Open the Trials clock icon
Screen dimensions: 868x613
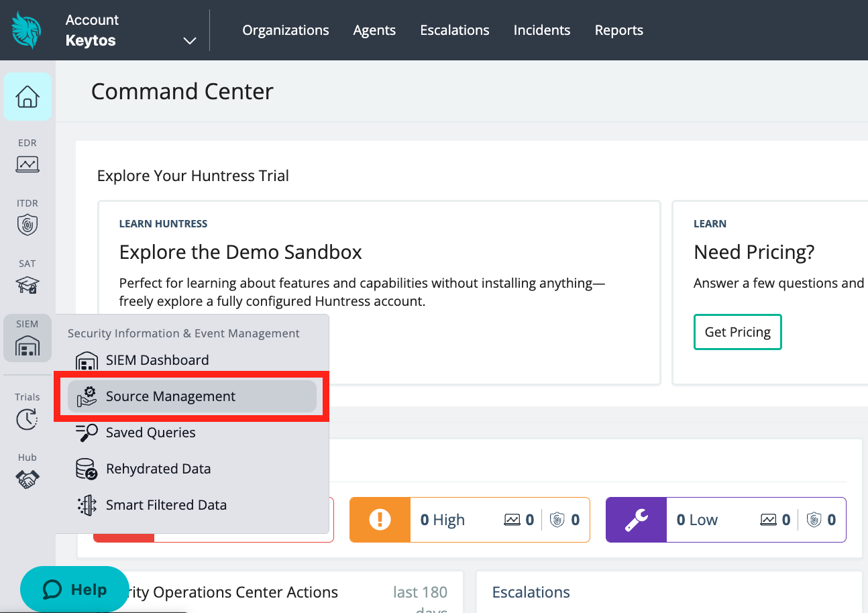coord(28,419)
